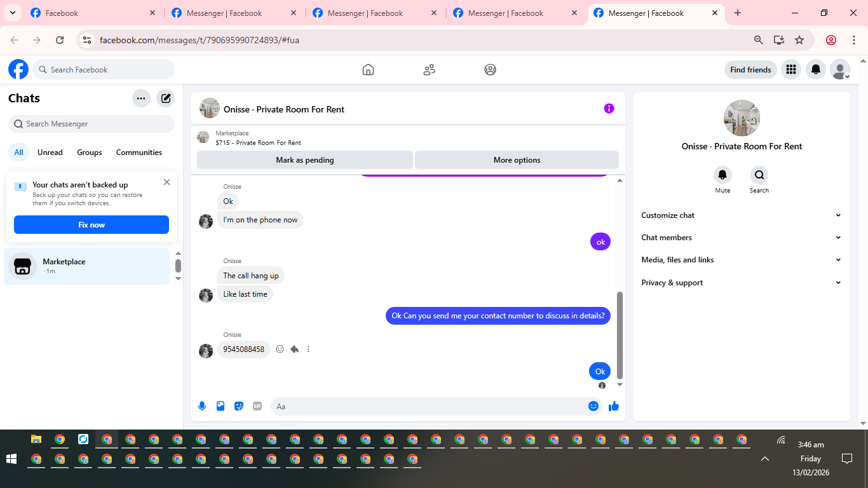Expand Chat members section

pos(742,238)
